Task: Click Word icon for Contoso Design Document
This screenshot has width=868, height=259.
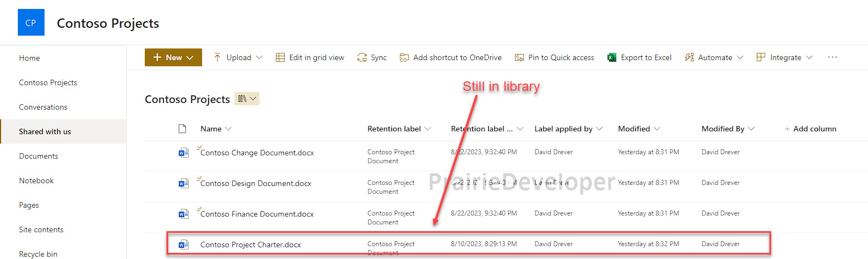Action: coord(183,183)
